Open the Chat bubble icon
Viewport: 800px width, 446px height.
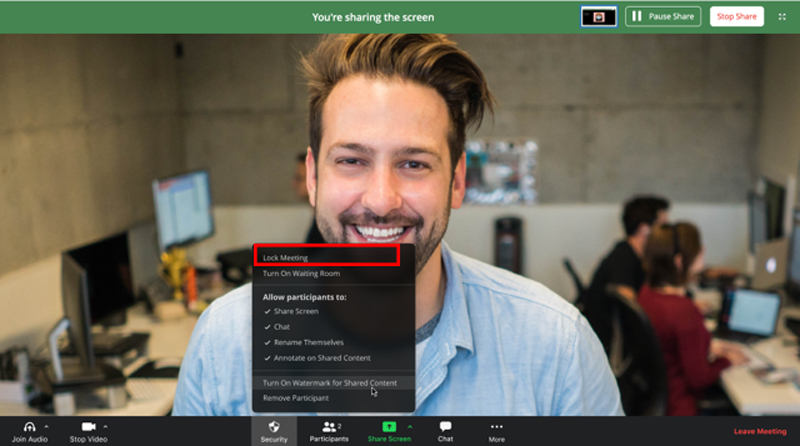coord(445,426)
